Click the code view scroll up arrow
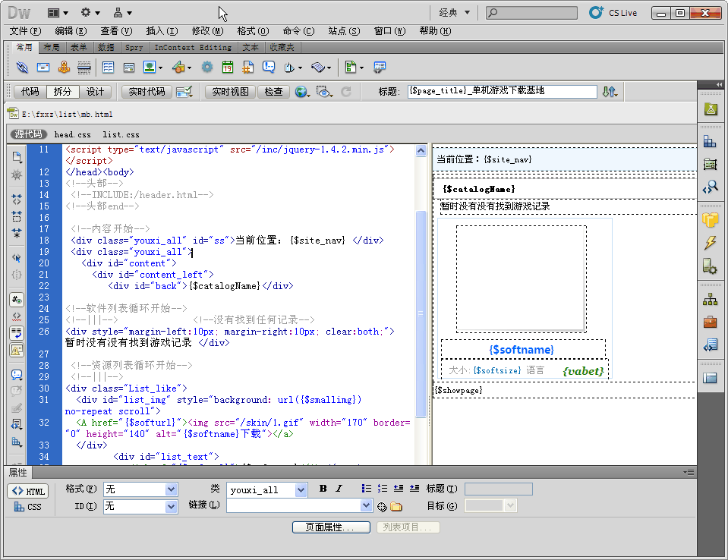The width and height of the screenshot is (728, 560). coord(421,150)
